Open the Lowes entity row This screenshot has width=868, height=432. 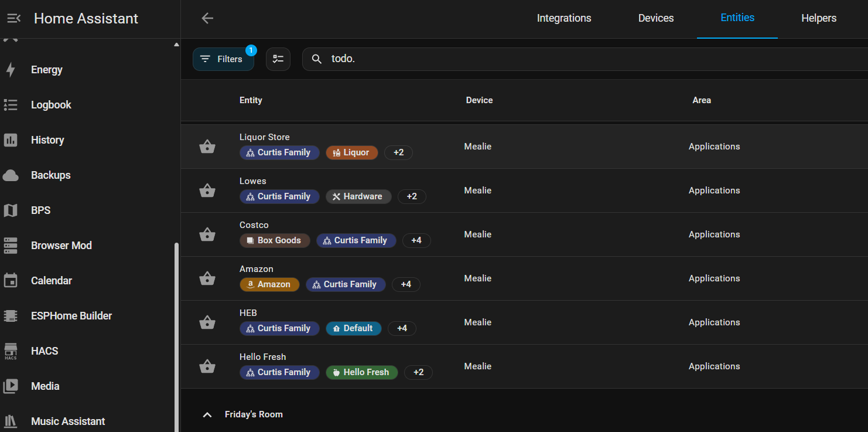pyautogui.click(x=524, y=191)
